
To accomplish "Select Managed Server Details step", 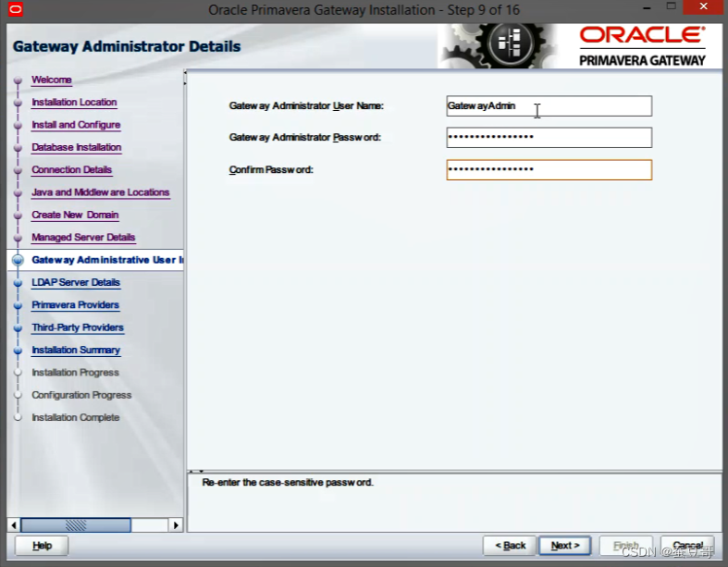I will tap(83, 238).
